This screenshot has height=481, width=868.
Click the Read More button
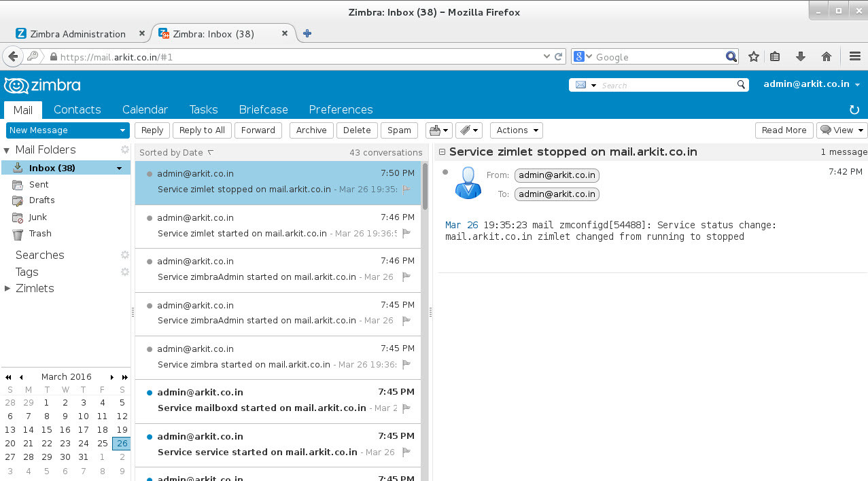pos(784,130)
